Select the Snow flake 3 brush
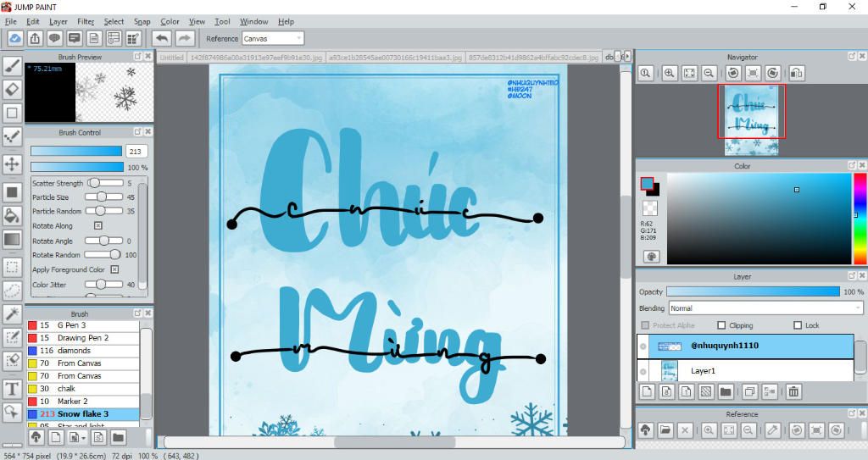 pyautogui.click(x=83, y=413)
